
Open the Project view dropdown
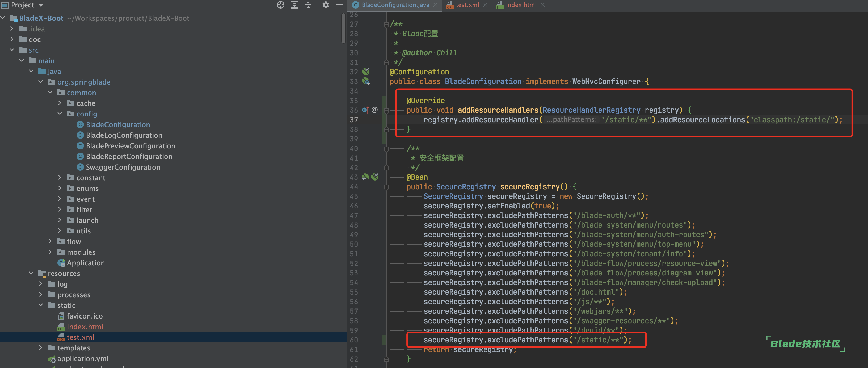[x=41, y=5]
